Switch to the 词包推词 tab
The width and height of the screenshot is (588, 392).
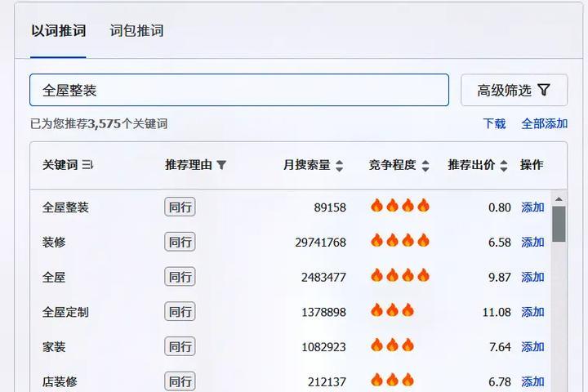coord(136,31)
